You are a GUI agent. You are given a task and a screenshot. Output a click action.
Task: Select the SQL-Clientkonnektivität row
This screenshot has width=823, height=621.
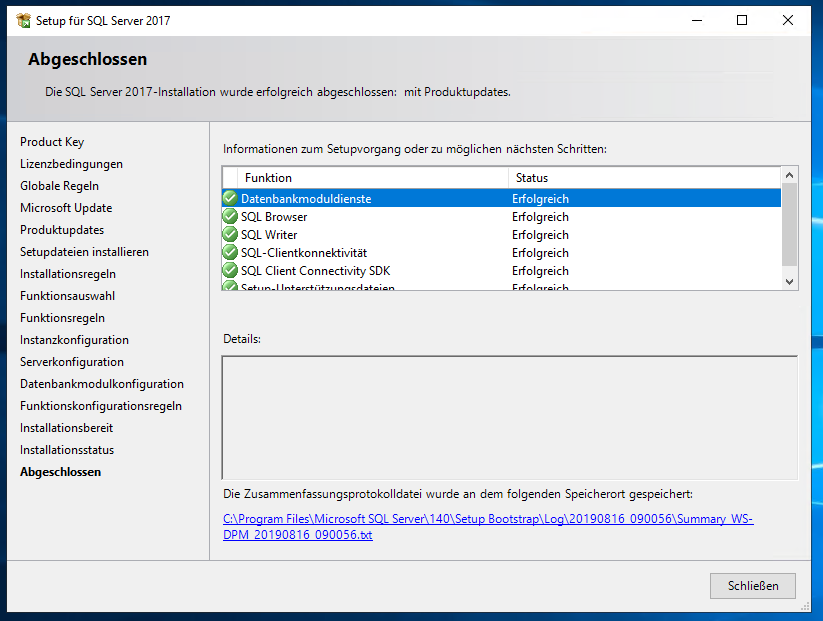click(502, 252)
